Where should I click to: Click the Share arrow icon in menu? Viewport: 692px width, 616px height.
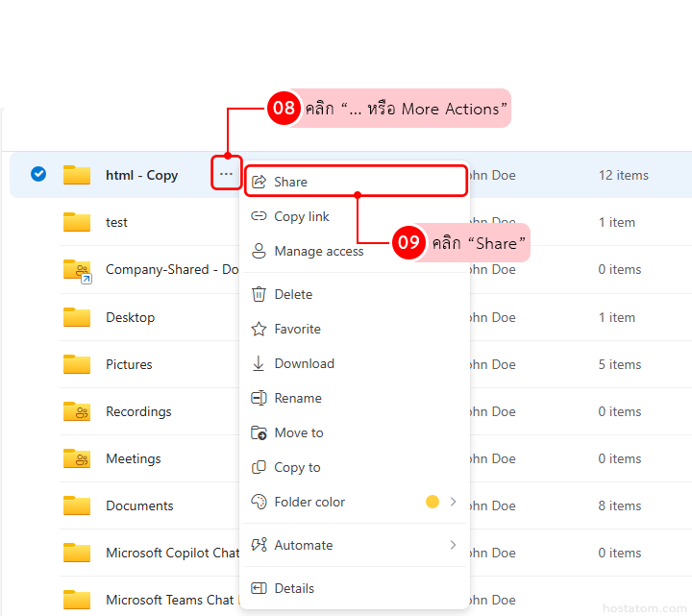(x=259, y=182)
